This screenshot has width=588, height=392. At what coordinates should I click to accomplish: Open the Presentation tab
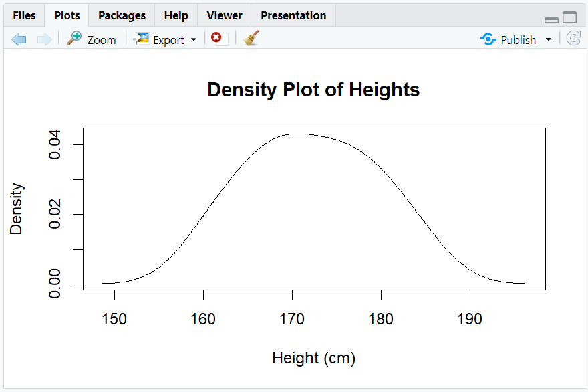pos(293,15)
